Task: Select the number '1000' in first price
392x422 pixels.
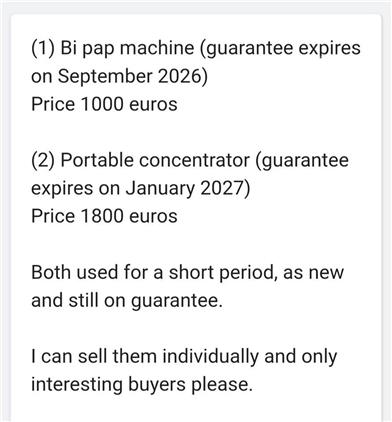Action: coord(102,104)
